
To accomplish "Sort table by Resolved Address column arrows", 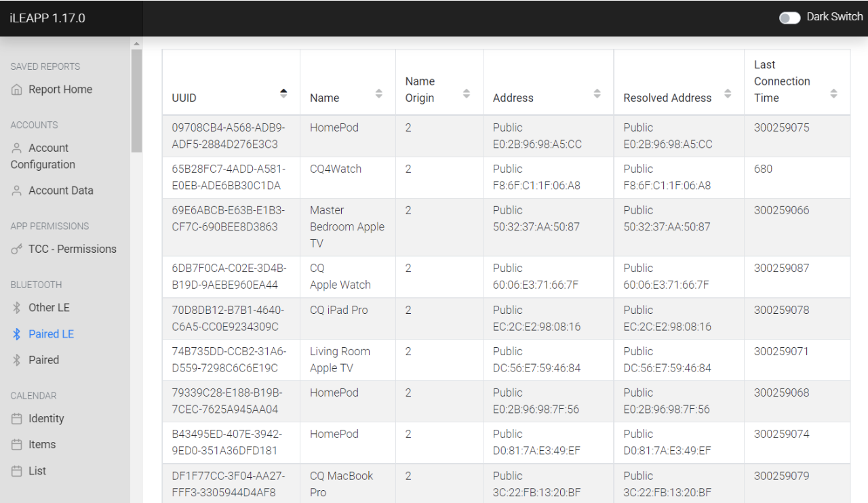I will point(728,94).
